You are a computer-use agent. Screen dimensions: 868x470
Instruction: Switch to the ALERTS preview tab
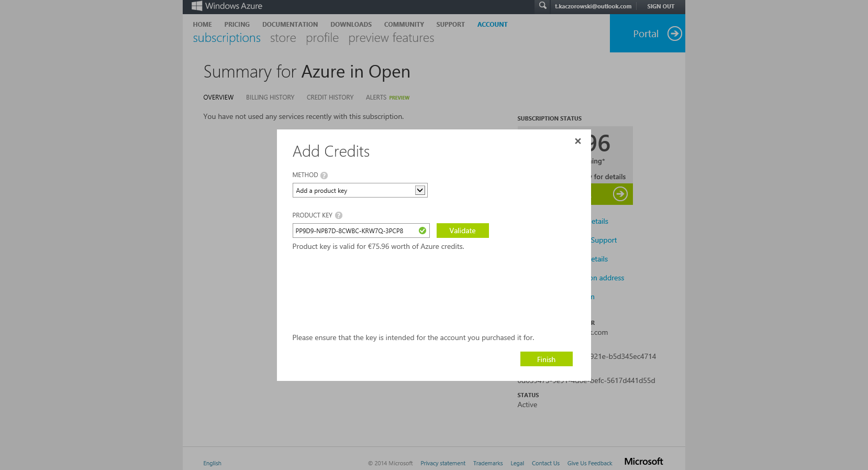click(x=387, y=97)
